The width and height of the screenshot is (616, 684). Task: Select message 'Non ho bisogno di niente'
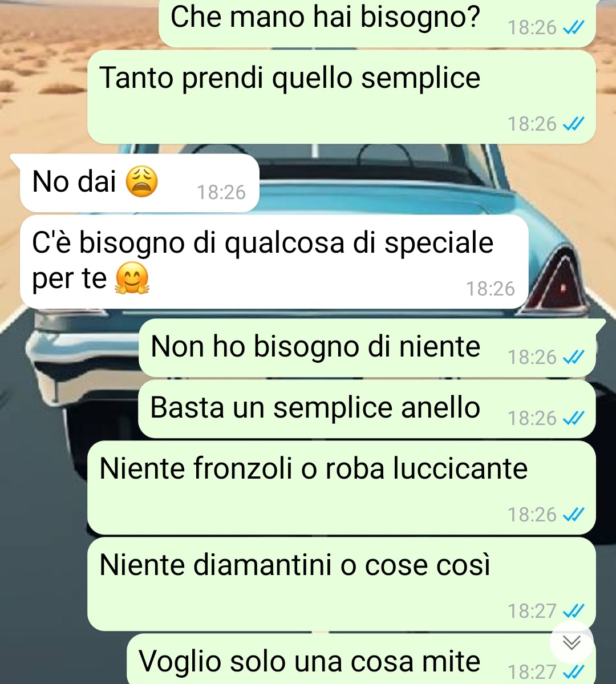click(x=367, y=348)
